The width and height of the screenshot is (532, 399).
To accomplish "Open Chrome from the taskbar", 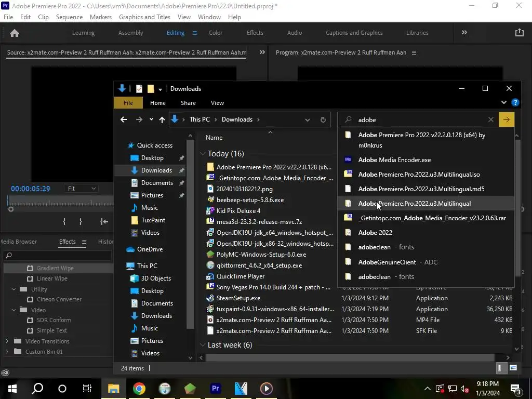I will coord(139,389).
